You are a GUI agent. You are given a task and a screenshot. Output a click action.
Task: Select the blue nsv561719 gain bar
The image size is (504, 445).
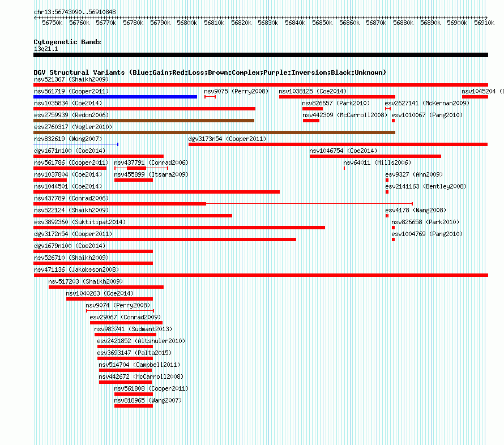[115, 97]
